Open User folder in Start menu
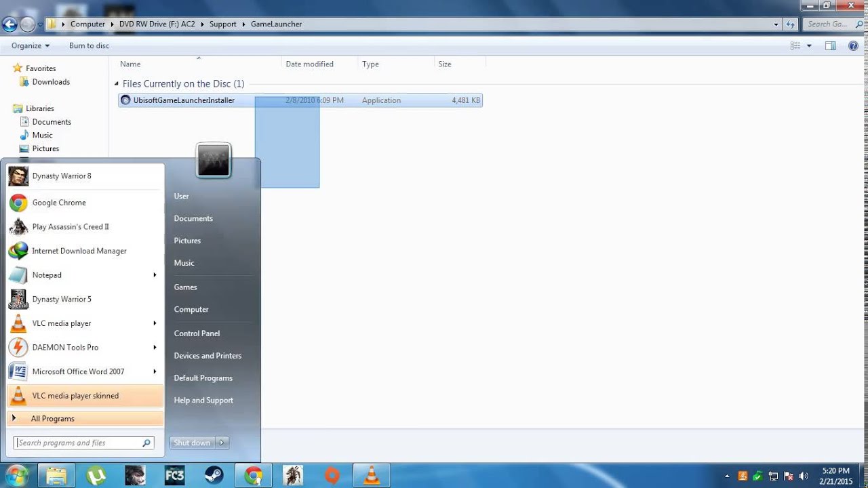Screen dimensions: 868x488 tap(181, 196)
